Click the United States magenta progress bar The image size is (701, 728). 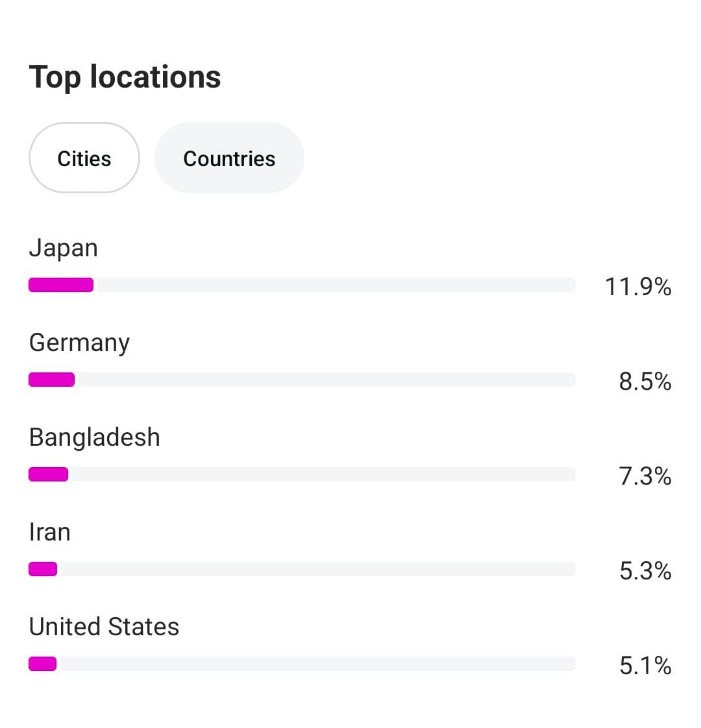[x=43, y=664]
